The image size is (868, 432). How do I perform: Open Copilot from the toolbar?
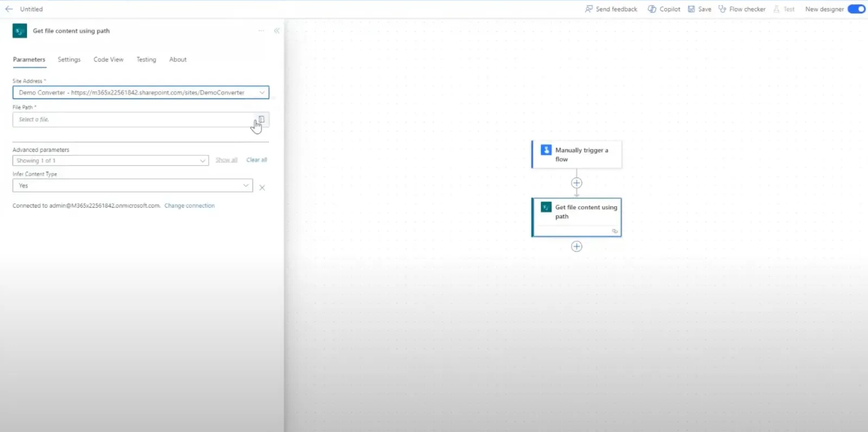click(664, 9)
